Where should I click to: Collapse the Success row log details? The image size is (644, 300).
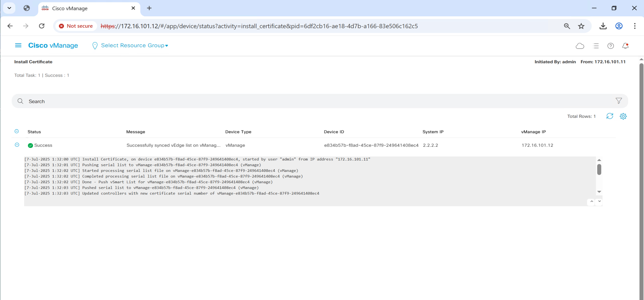tap(17, 145)
